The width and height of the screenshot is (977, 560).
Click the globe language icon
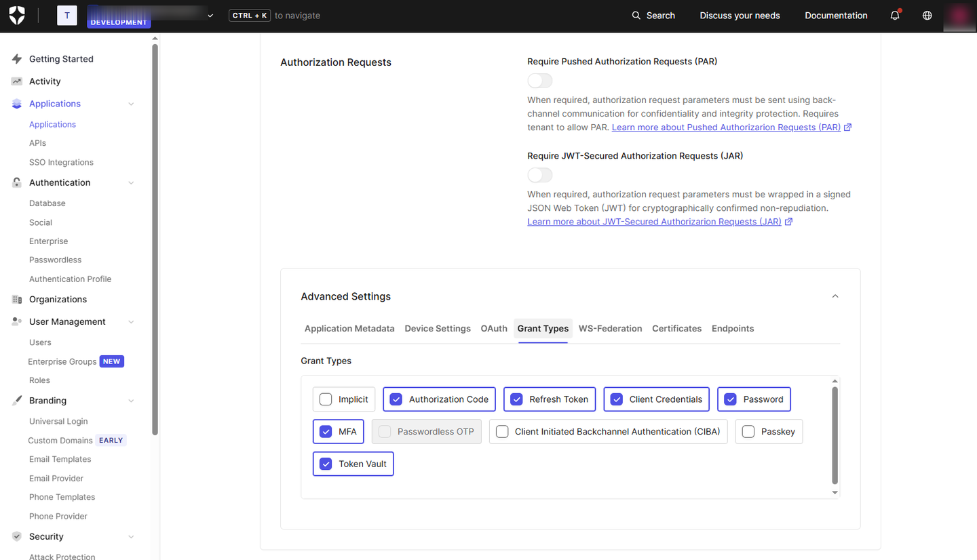tap(927, 16)
